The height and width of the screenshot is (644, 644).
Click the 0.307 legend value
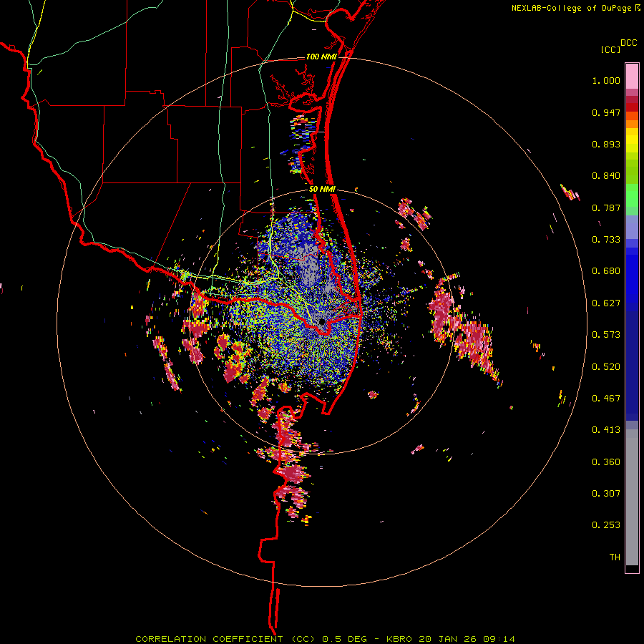point(606,494)
